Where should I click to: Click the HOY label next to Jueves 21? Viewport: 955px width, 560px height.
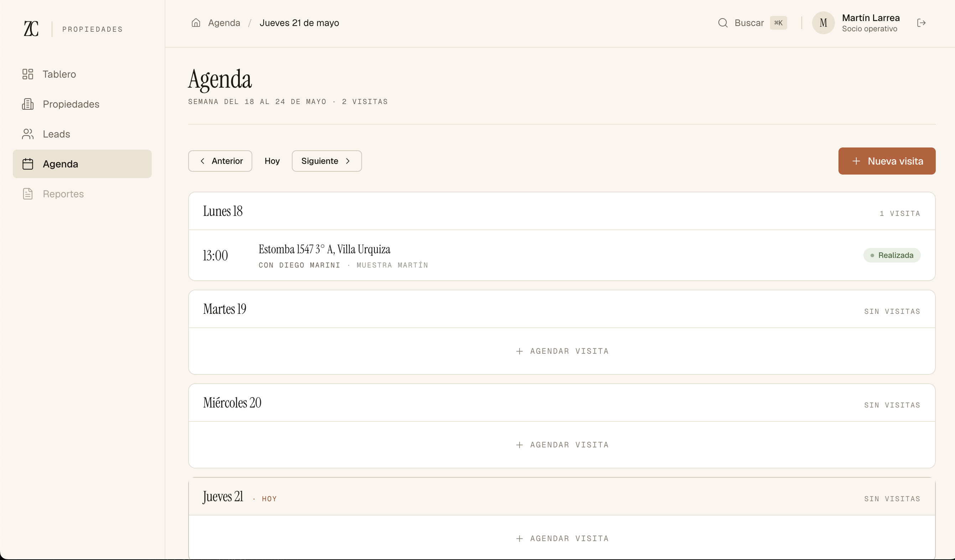click(269, 499)
